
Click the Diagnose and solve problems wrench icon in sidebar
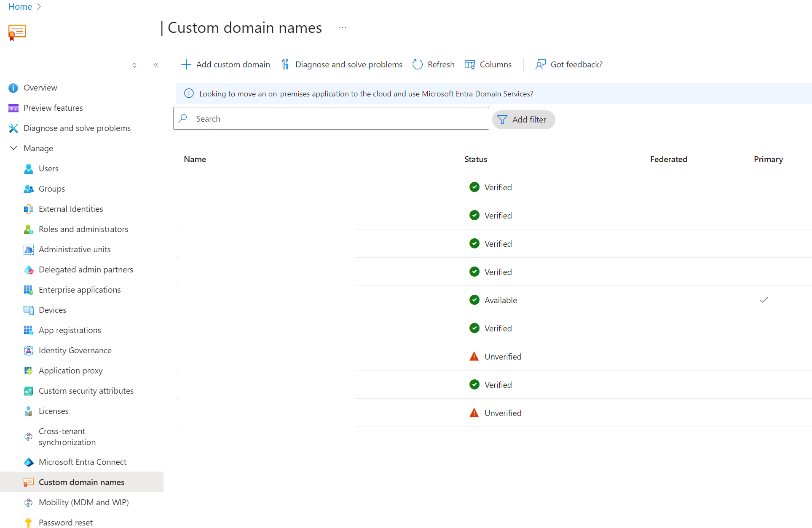pyautogui.click(x=13, y=128)
